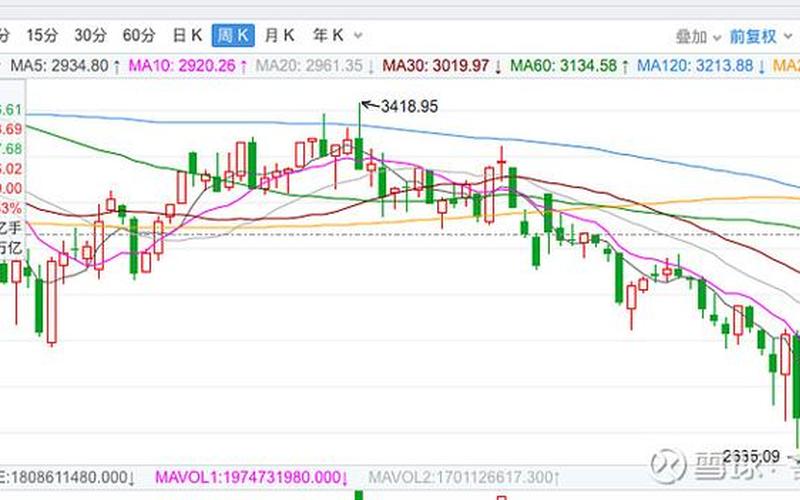
Task: Open the 前复权 adjustment dropdown
Action: tap(760, 37)
